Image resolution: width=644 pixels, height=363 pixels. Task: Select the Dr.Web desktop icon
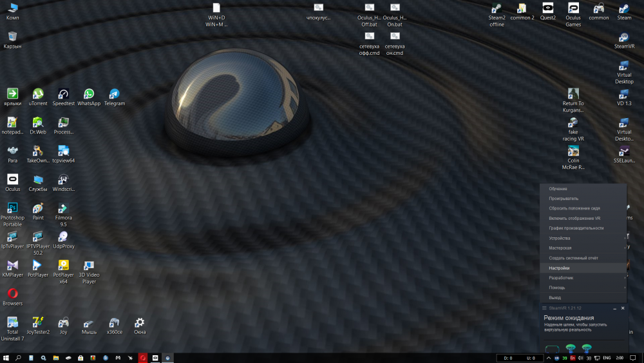tap(38, 126)
